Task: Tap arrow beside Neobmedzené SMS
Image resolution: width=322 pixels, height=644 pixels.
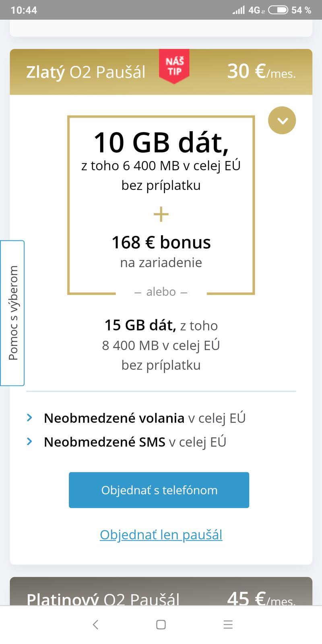Action: pos(29,442)
